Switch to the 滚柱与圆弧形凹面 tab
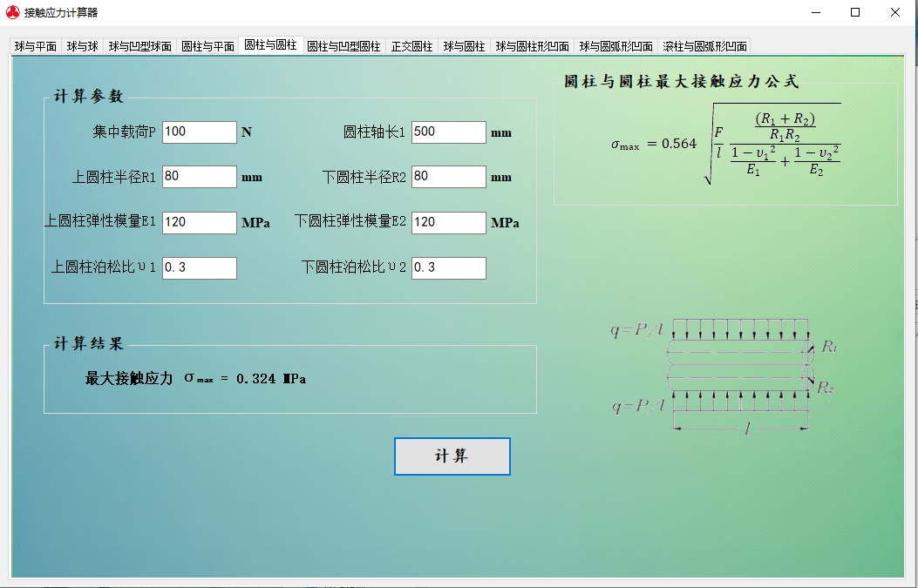Screen dimensions: 918x588 [x=704, y=47]
